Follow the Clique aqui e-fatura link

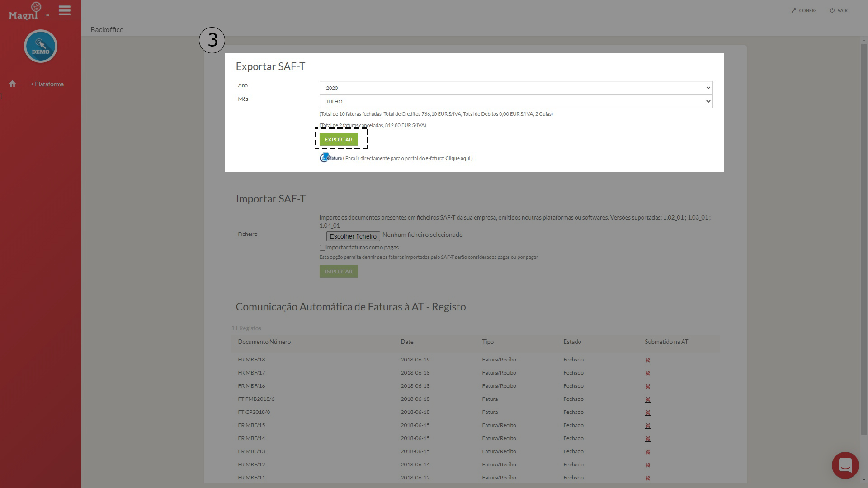[458, 158]
